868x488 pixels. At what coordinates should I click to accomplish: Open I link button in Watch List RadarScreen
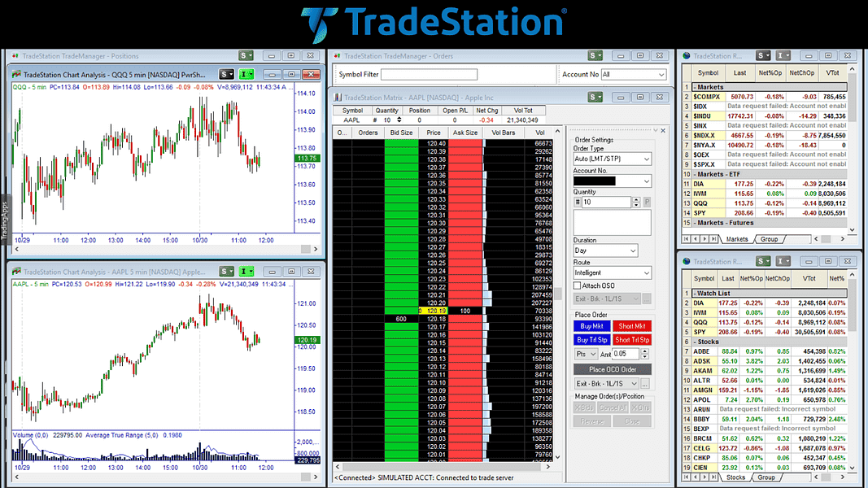783,261
